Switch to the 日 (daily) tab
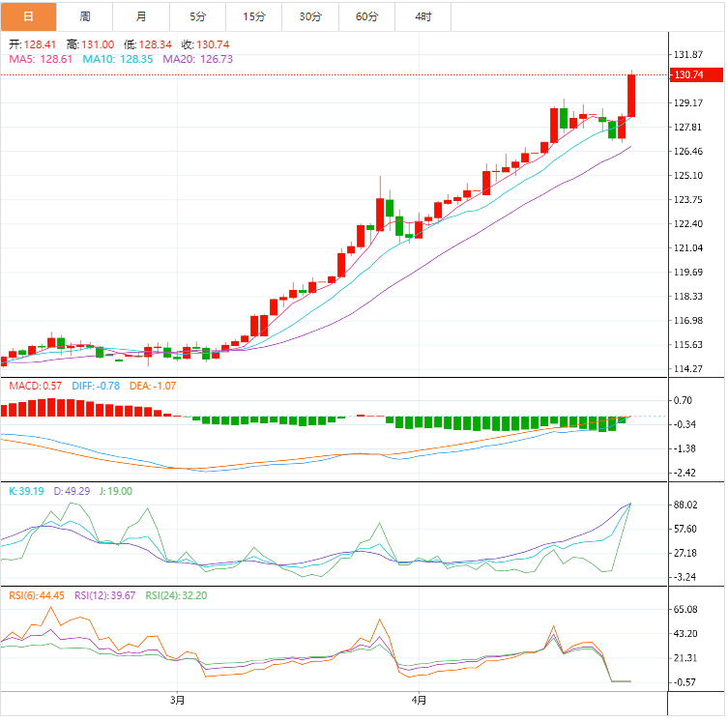The width and height of the screenshot is (728, 721). tap(28, 16)
